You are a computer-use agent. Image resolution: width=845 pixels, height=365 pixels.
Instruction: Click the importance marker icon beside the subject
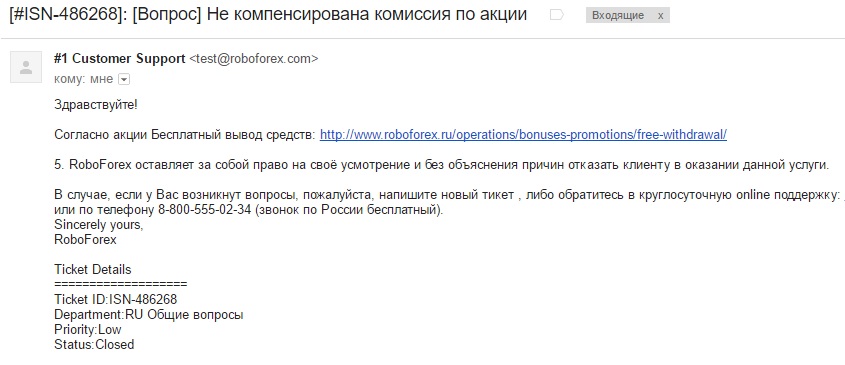click(557, 16)
